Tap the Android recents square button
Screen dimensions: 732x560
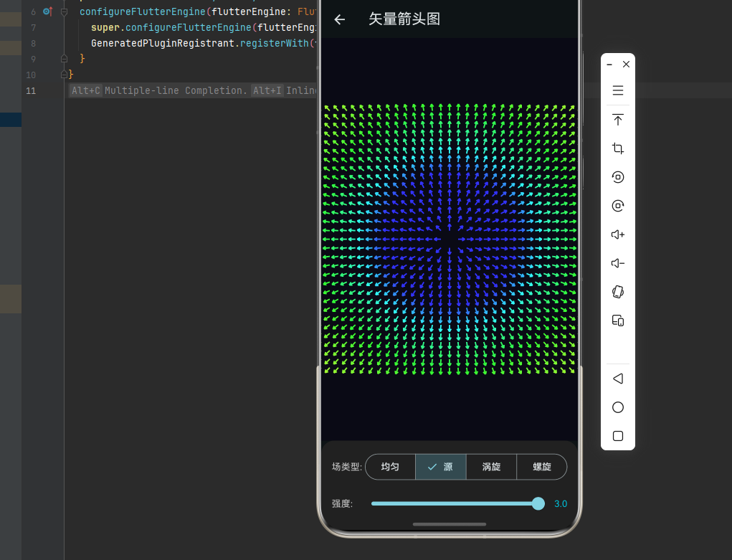click(x=617, y=436)
